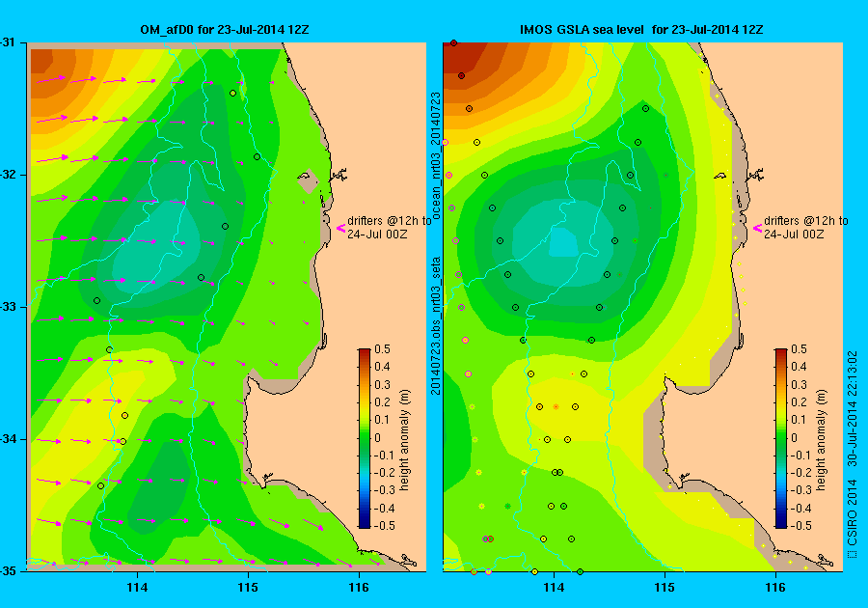This screenshot has width=868, height=608.
Task: Click the -31 latitude axis label
Action: click(7, 42)
